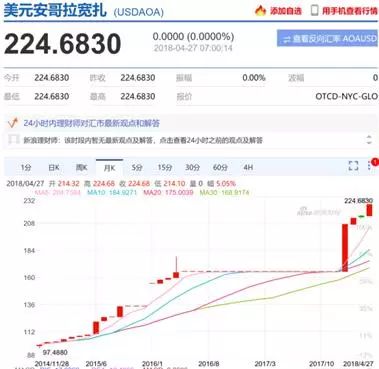The image size is (379, 369).
Task: Click the OTCD-NYC-GLO quote source
Action: (x=346, y=97)
